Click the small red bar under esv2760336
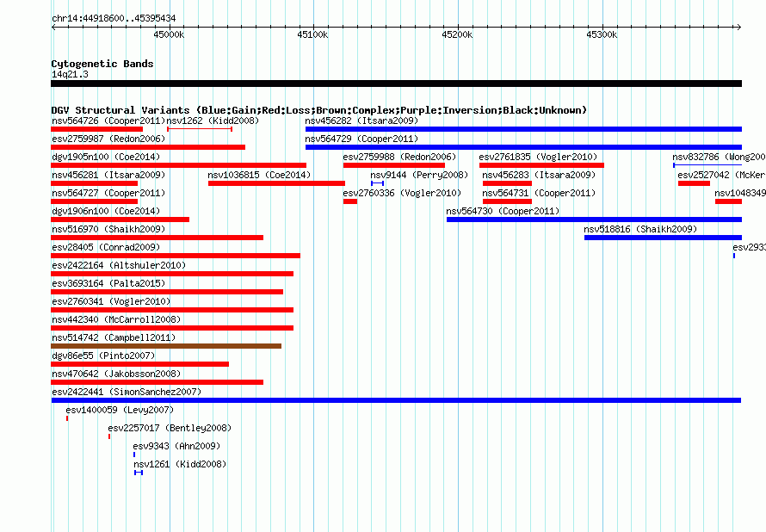Viewport: 766px width, 532px height. coord(350,201)
